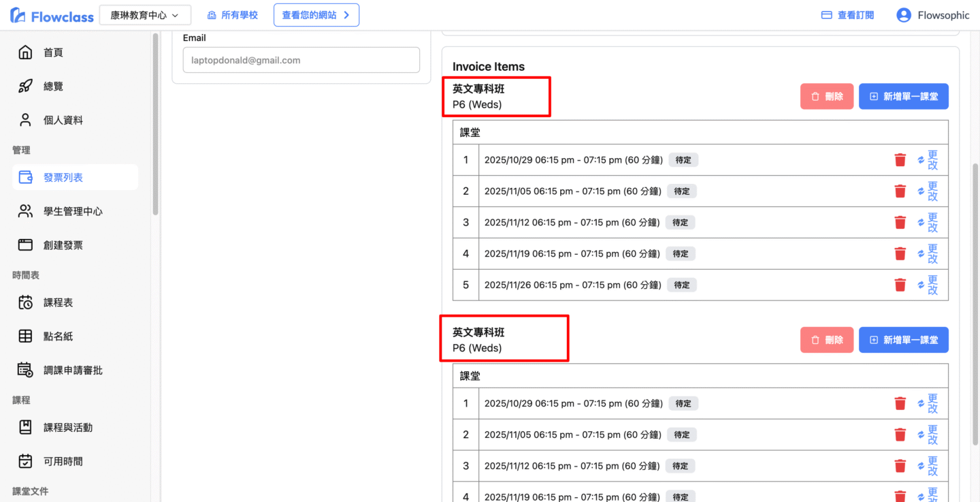Open 個人資料 in the sidebar
Viewport: 980px width, 502px height.
(x=63, y=120)
